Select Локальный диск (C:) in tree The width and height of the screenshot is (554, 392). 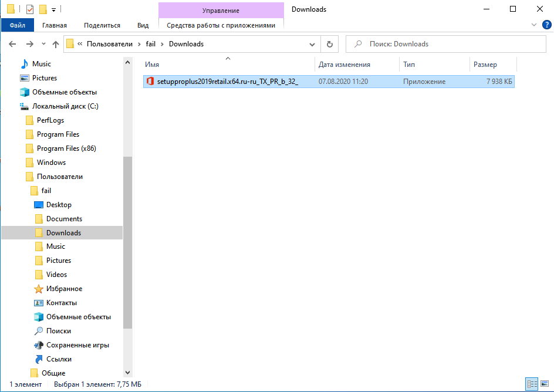65,106
